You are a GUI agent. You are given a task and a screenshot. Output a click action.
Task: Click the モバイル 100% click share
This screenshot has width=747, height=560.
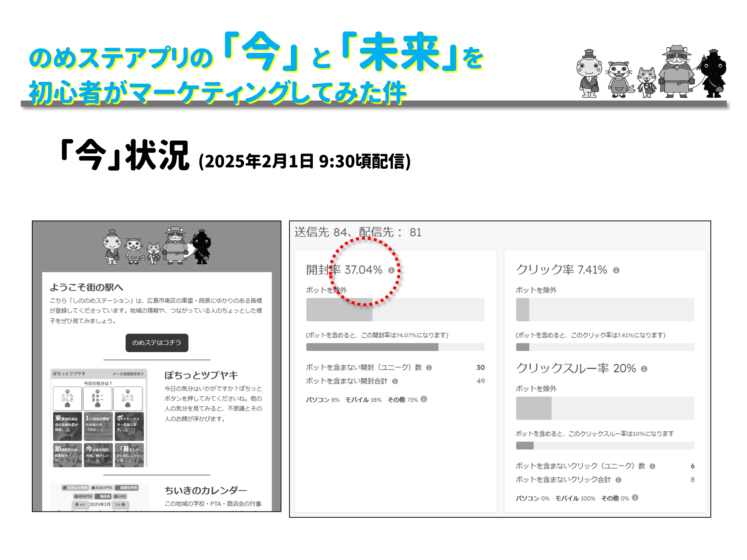575,499
